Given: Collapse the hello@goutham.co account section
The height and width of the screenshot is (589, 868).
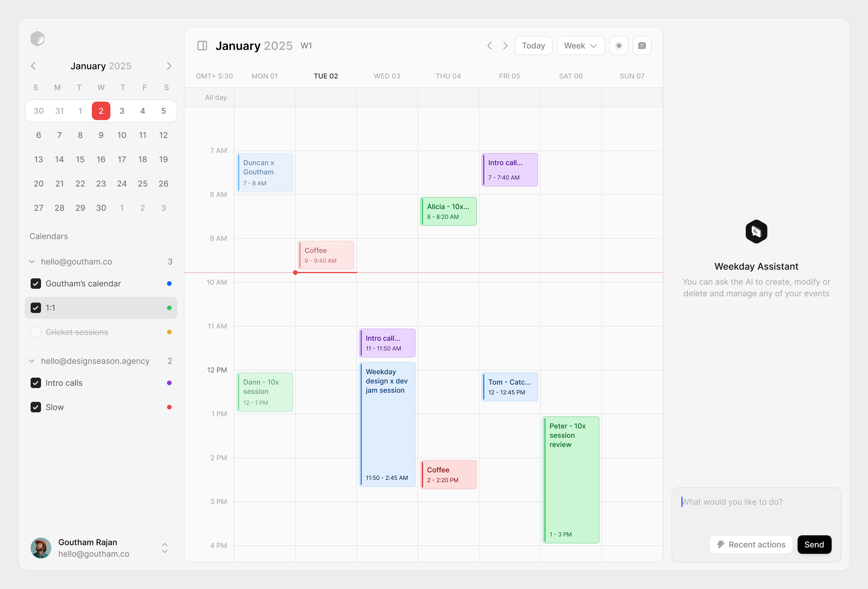Looking at the screenshot, I should click(32, 261).
